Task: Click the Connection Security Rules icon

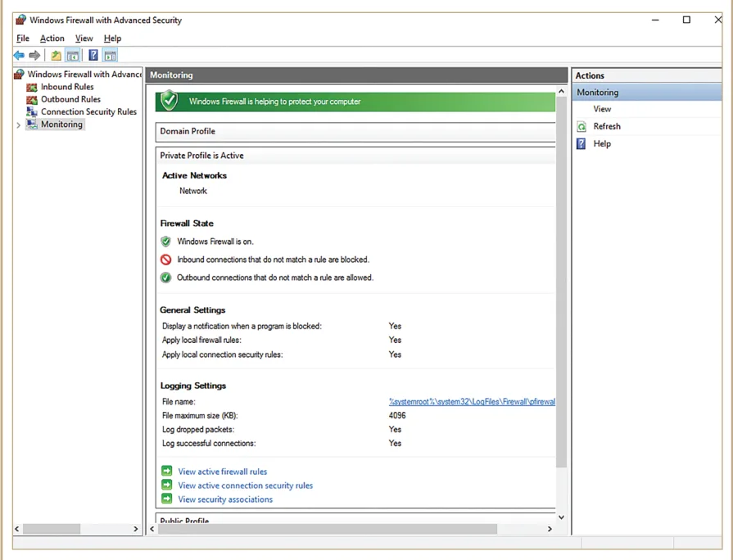Action: (32, 111)
